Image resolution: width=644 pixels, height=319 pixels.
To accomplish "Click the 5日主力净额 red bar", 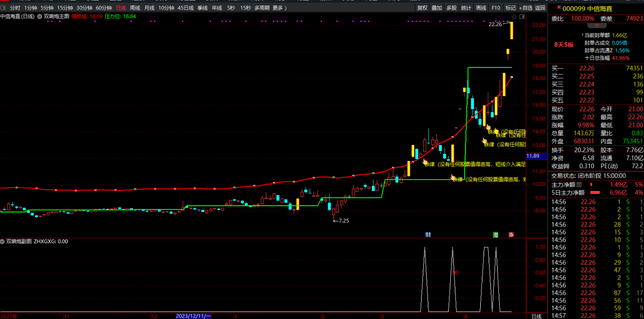I will tap(595, 193).
